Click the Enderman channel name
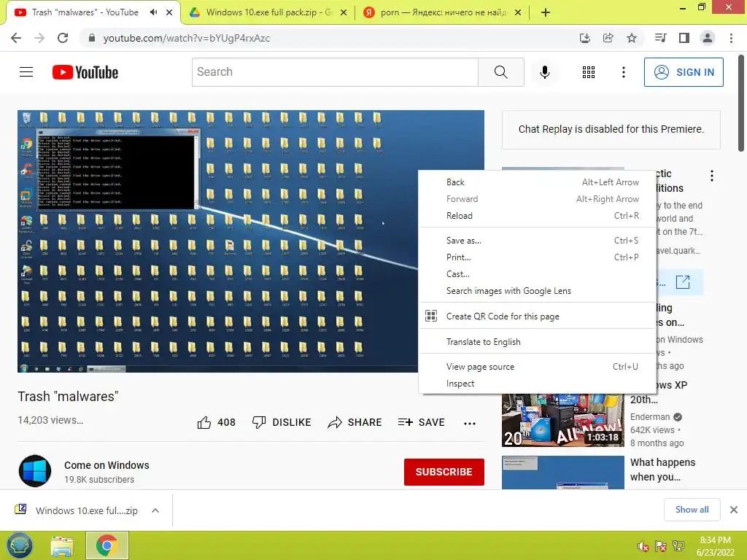This screenshot has height=560, width=747. [x=650, y=416]
